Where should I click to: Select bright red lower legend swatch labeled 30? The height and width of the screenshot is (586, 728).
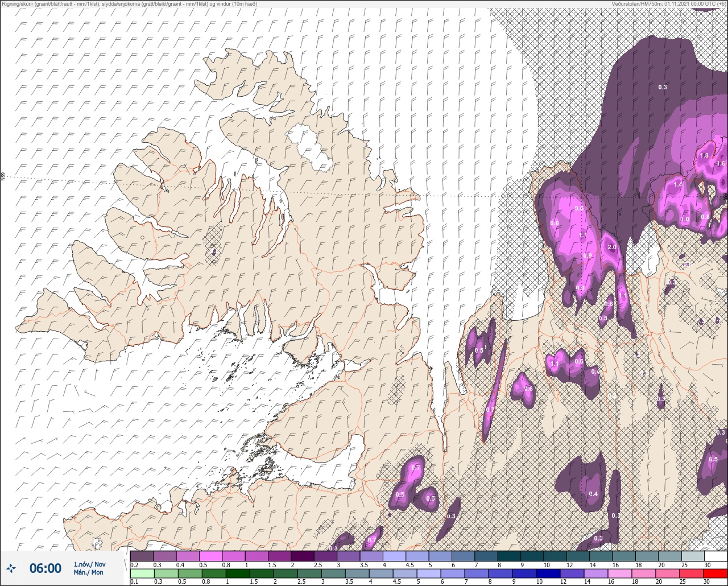715,573
